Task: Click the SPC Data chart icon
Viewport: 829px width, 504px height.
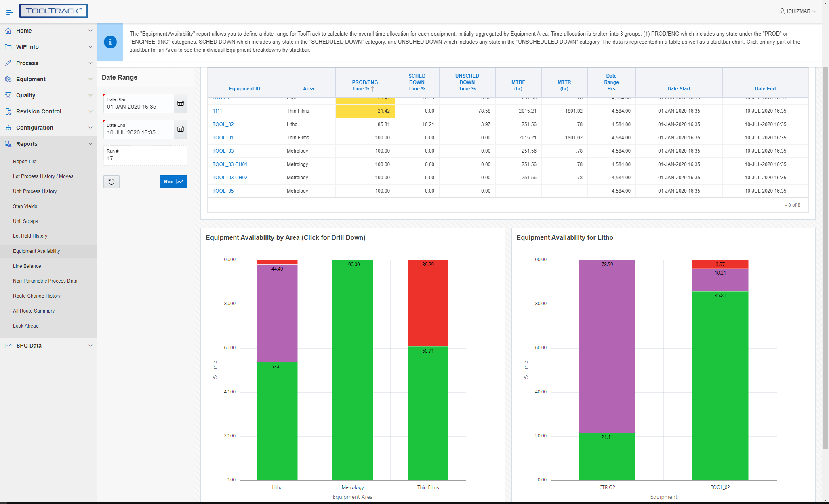Action: point(8,345)
